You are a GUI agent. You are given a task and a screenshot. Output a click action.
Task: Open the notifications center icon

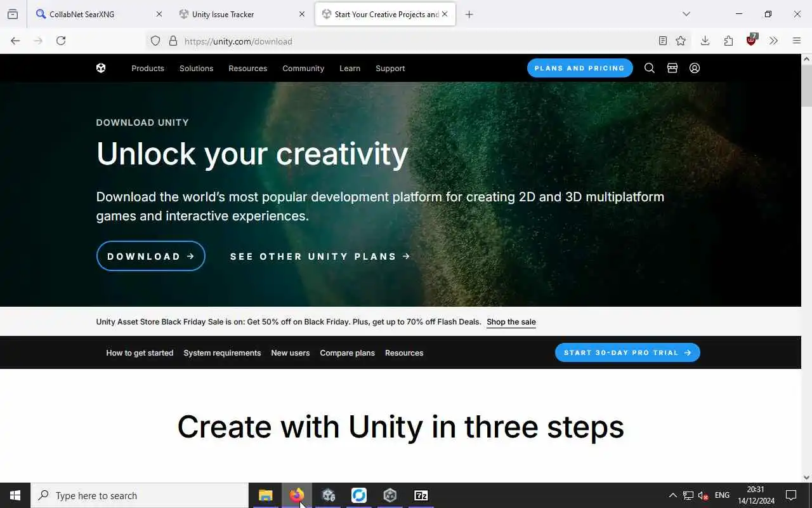(791, 495)
